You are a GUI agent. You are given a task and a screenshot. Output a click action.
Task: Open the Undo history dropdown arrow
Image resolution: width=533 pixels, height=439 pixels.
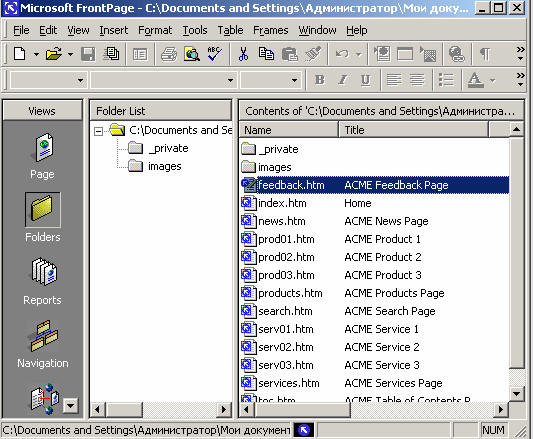coord(358,54)
